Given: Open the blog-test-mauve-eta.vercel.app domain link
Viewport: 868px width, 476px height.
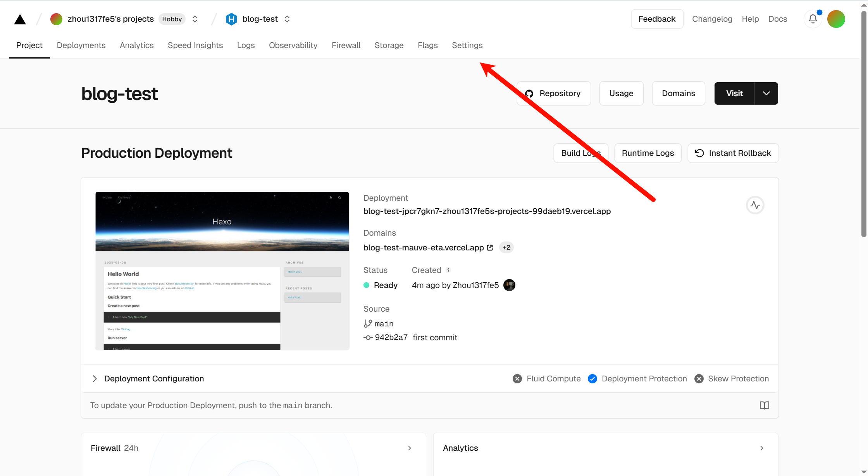Looking at the screenshot, I should pyautogui.click(x=424, y=248).
